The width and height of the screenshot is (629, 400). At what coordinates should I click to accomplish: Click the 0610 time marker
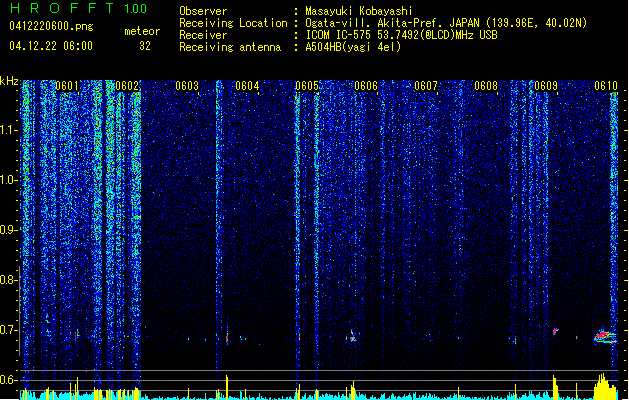pyautogui.click(x=606, y=86)
